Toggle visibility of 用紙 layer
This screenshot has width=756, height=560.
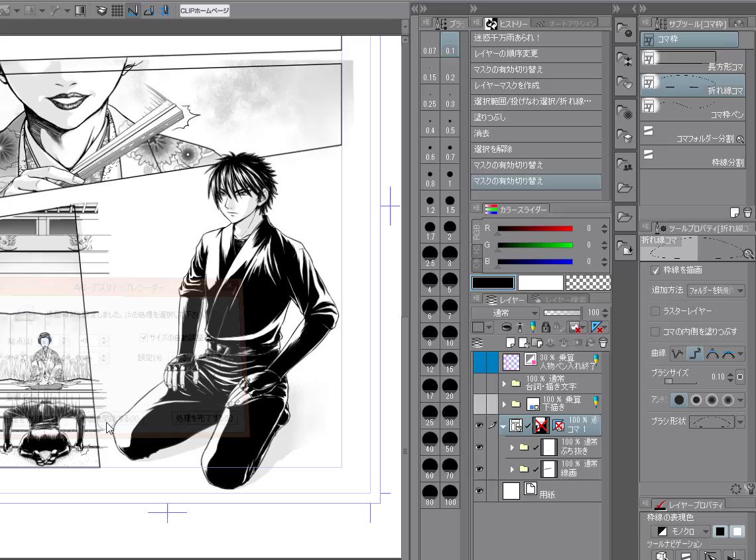[x=479, y=491]
